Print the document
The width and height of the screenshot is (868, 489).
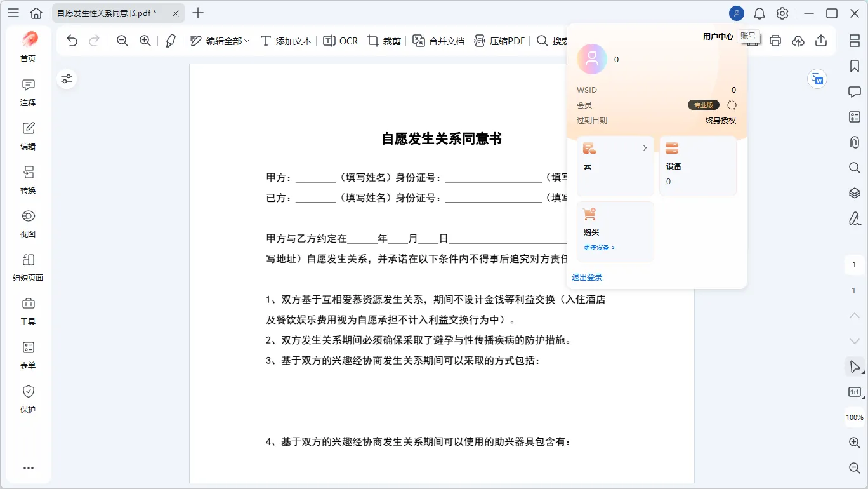coord(775,41)
